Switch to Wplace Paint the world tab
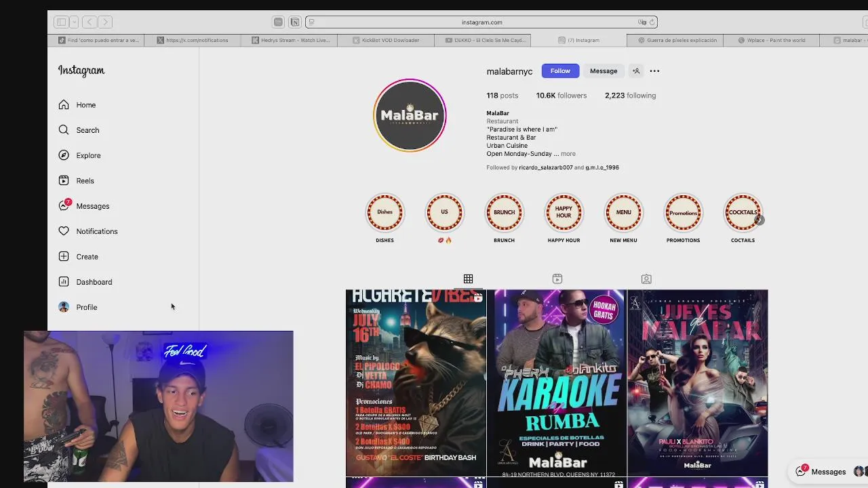Viewport: 868px width, 488px height. click(771, 40)
